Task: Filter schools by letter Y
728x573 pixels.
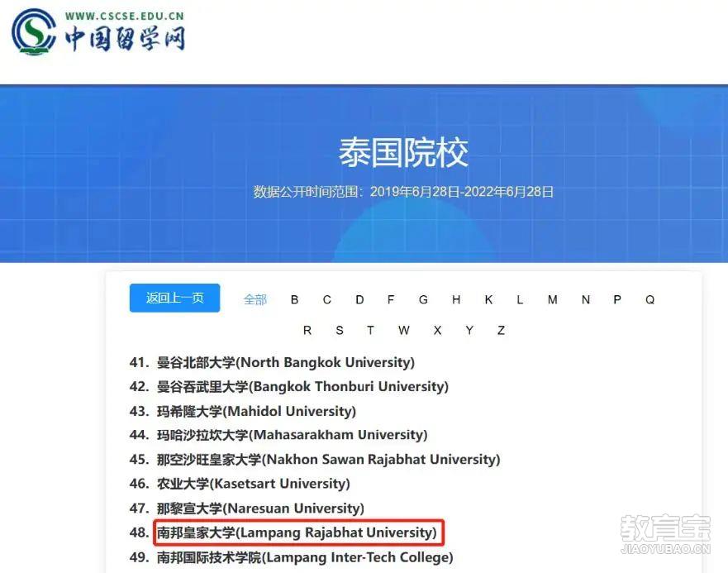Action: (x=469, y=331)
